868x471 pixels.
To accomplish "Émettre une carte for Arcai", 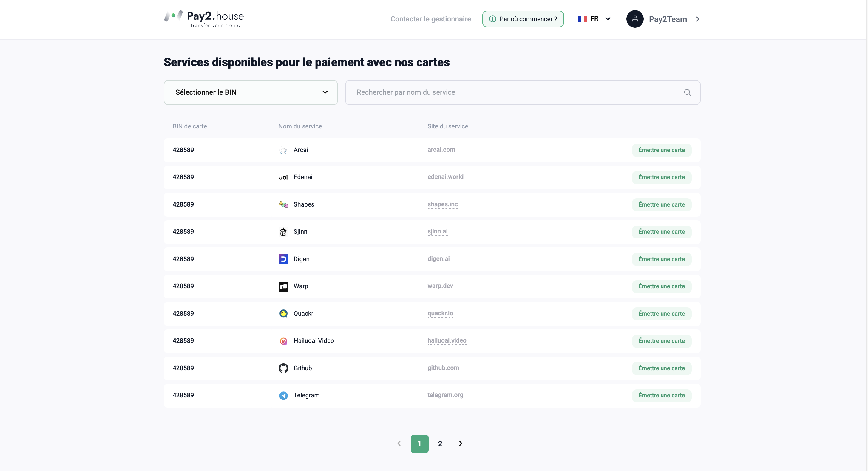I will 662,150.
